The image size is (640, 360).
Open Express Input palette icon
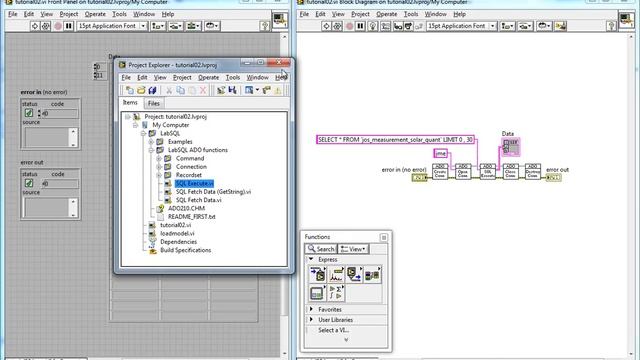click(318, 275)
